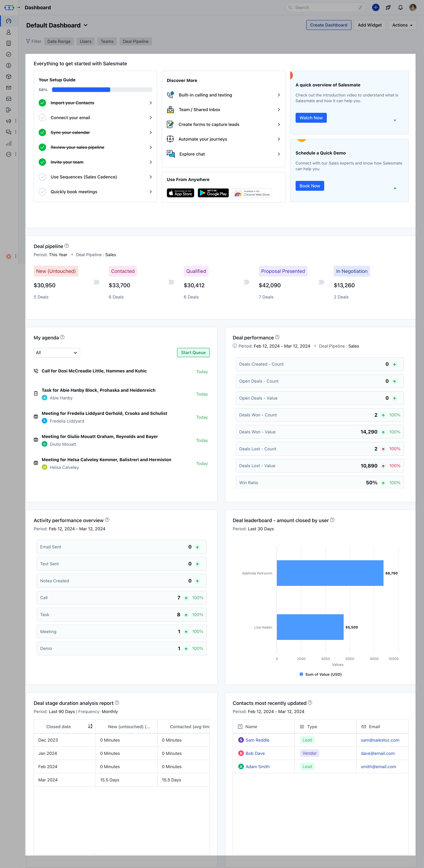Open the My agenda 'All' filter dropdown
The width and height of the screenshot is (424, 868).
coord(57,353)
